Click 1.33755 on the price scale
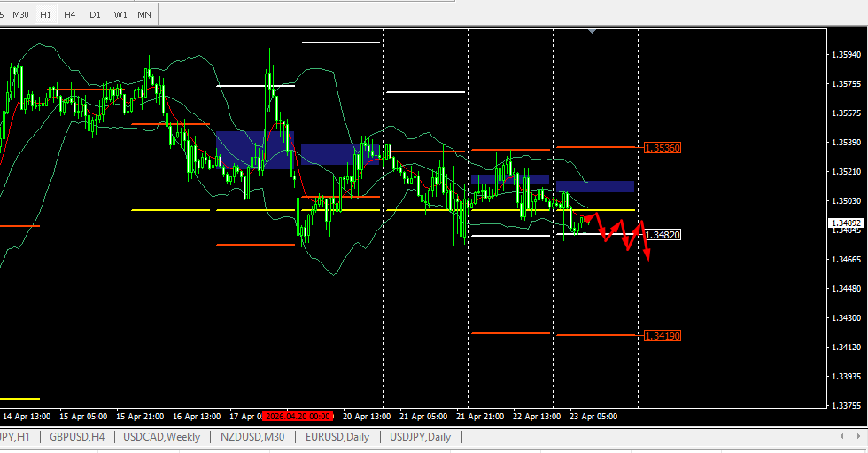 coord(847,405)
